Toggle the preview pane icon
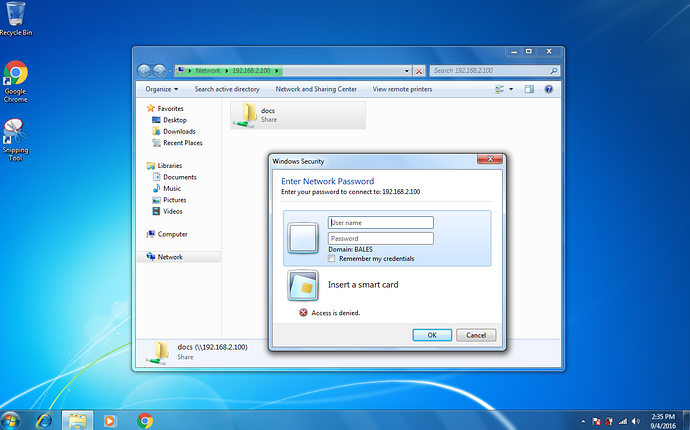Image resolution: width=690 pixels, height=430 pixels. click(x=529, y=89)
